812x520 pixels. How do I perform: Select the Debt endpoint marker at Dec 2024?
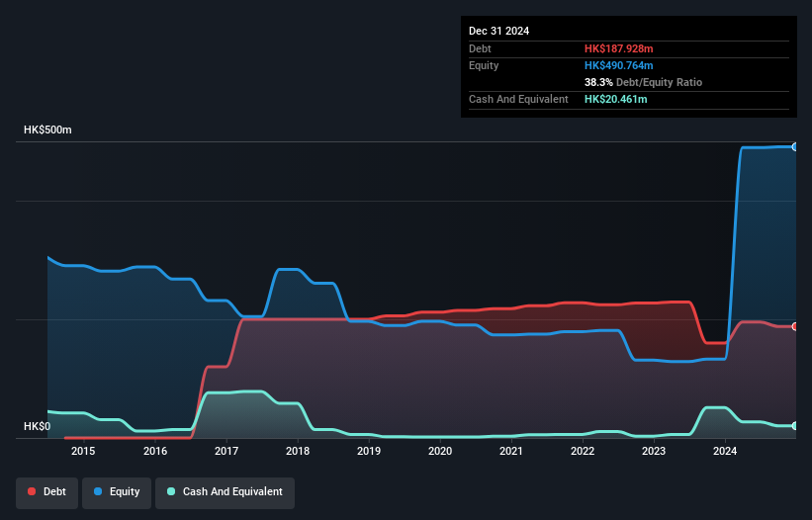795,326
